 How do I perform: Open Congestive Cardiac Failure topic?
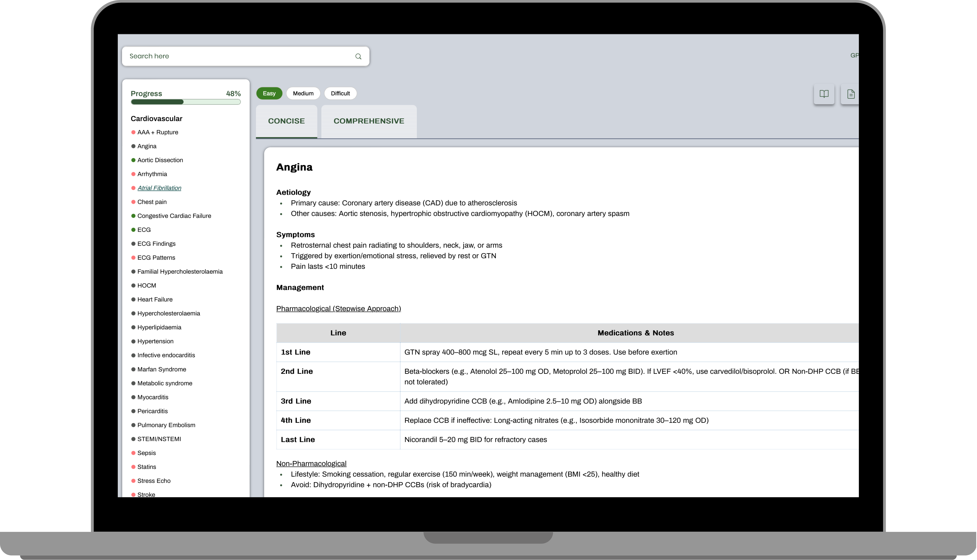point(174,216)
